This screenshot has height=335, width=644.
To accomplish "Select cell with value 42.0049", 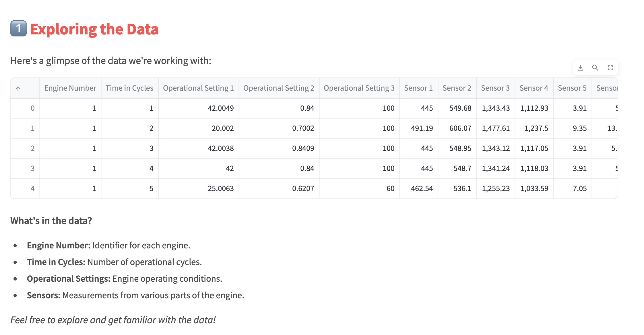I will 220,108.
